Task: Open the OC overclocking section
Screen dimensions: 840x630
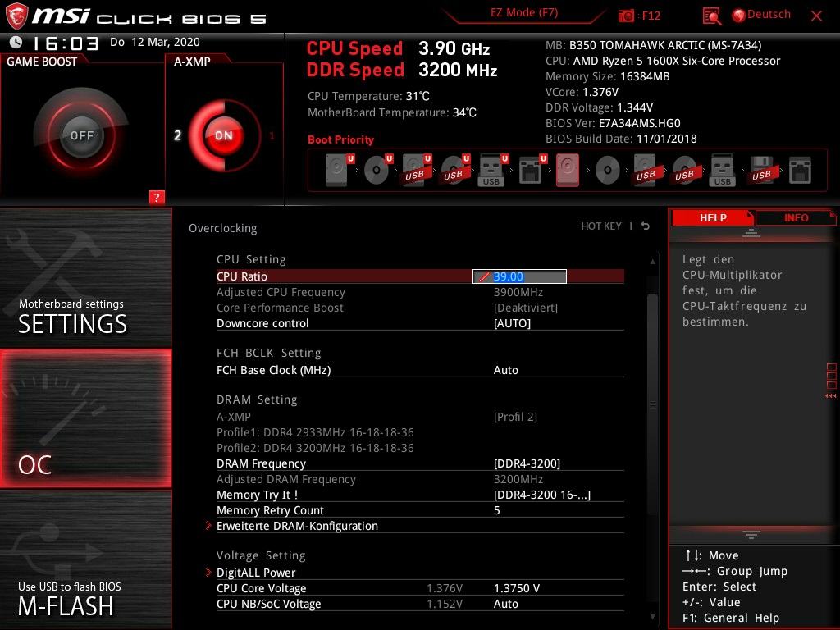Action: pos(85,418)
